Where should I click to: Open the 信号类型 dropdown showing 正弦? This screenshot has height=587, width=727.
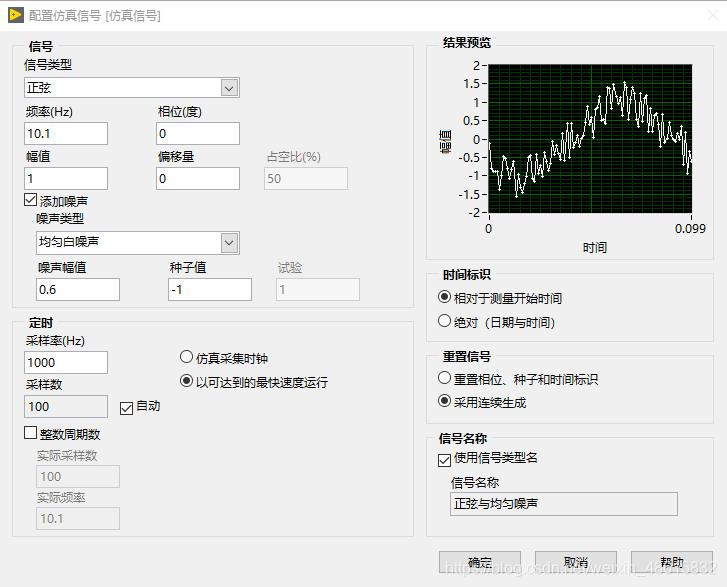tap(132, 88)
